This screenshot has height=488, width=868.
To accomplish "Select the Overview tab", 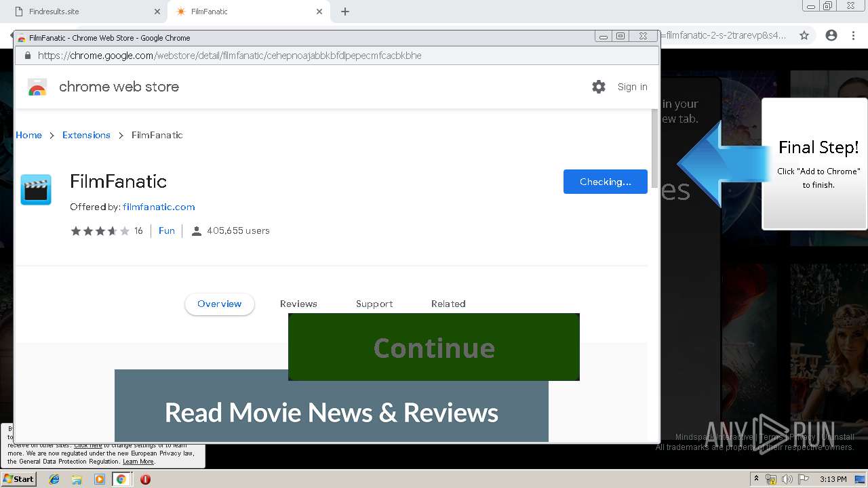I will [219, 304].
